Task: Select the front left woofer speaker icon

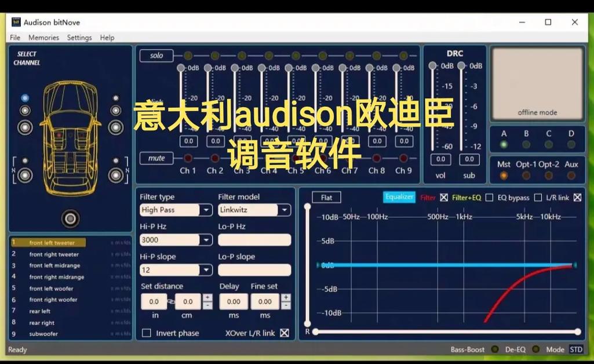Action: coord(25,128)
